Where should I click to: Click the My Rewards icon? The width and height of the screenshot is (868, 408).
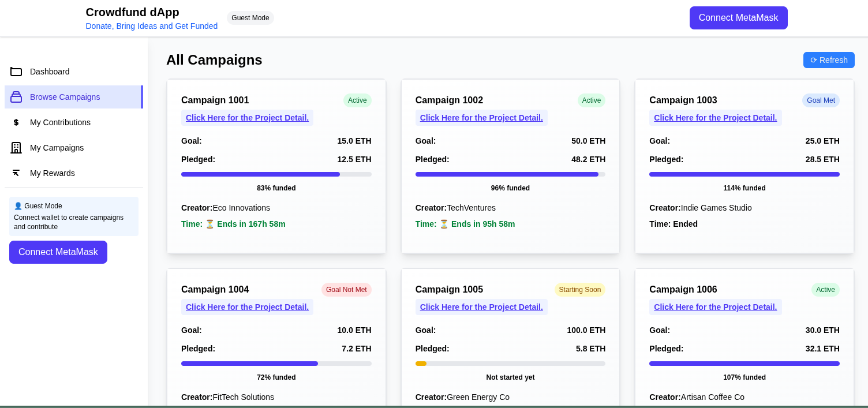pos(16,173)
